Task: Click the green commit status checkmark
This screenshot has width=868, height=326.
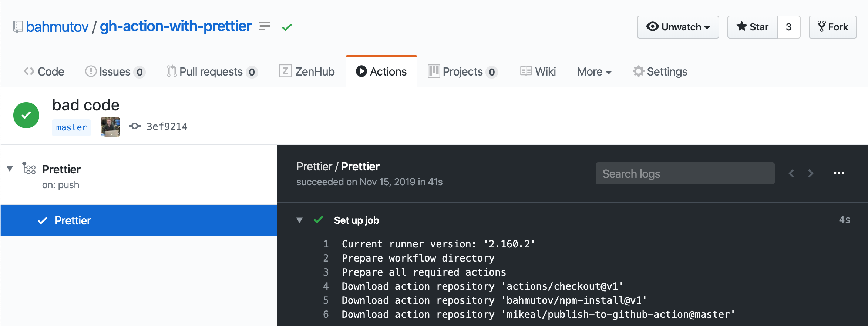Action: click(x=287, y=27)
